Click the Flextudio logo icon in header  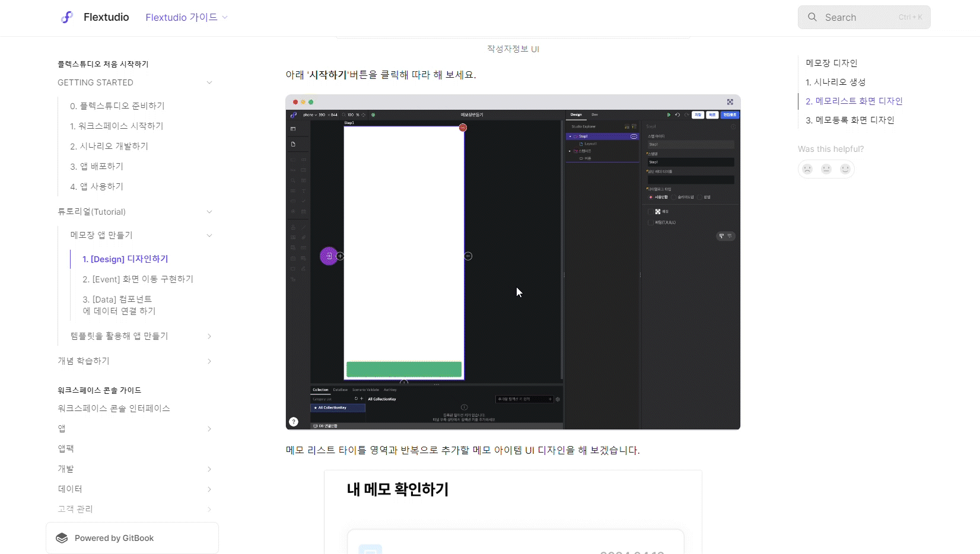click(x=67, y=17)
